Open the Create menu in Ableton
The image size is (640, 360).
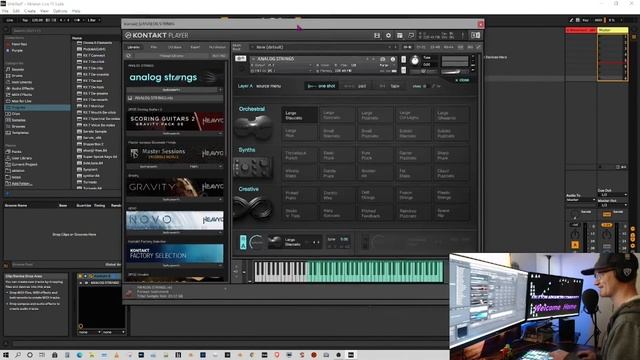tap(30, 11)
